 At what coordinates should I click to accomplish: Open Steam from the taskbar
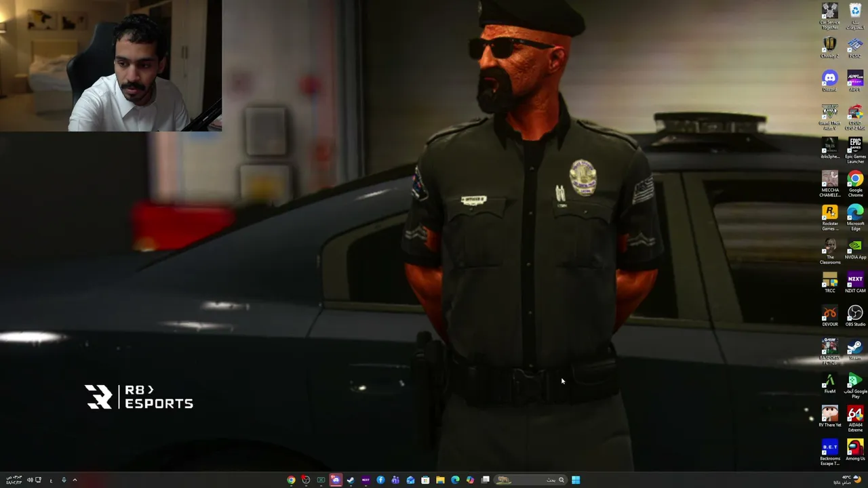click(351, 480)
